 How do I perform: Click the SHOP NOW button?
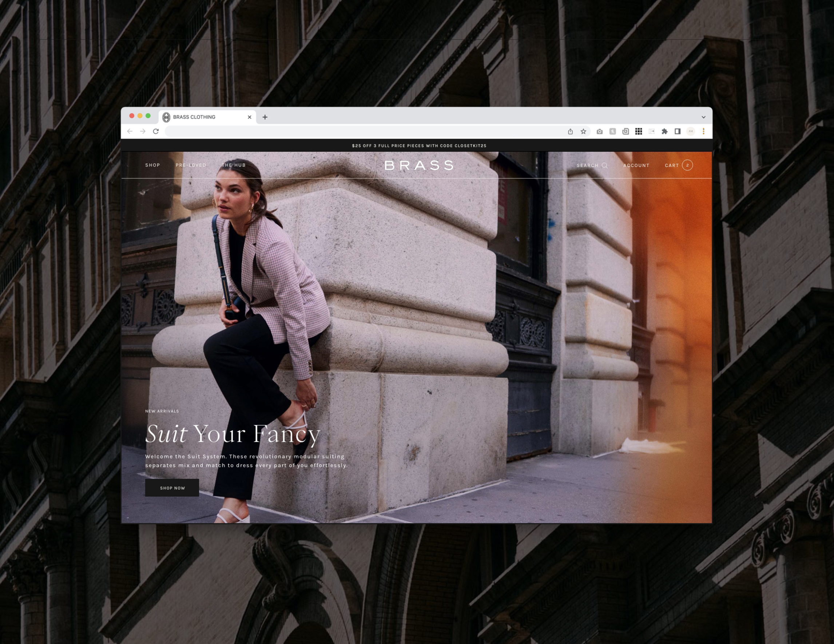pyautogui.click(x=172, y=488)
